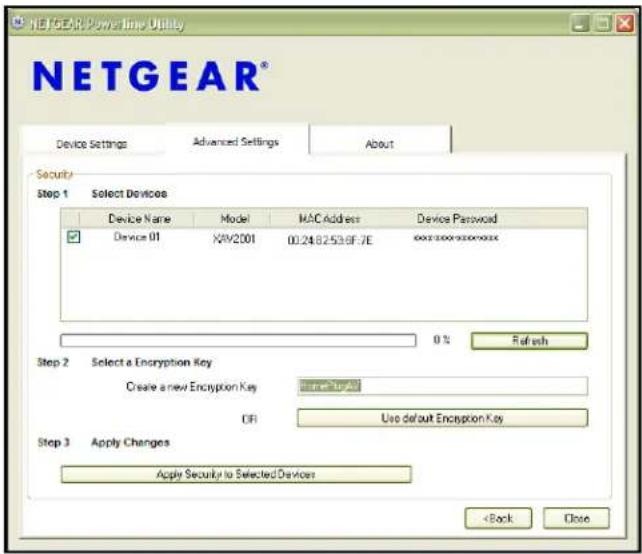Maximize the Powerline Utility window
This screenshot has width=642, height=554.
[603, 23]
